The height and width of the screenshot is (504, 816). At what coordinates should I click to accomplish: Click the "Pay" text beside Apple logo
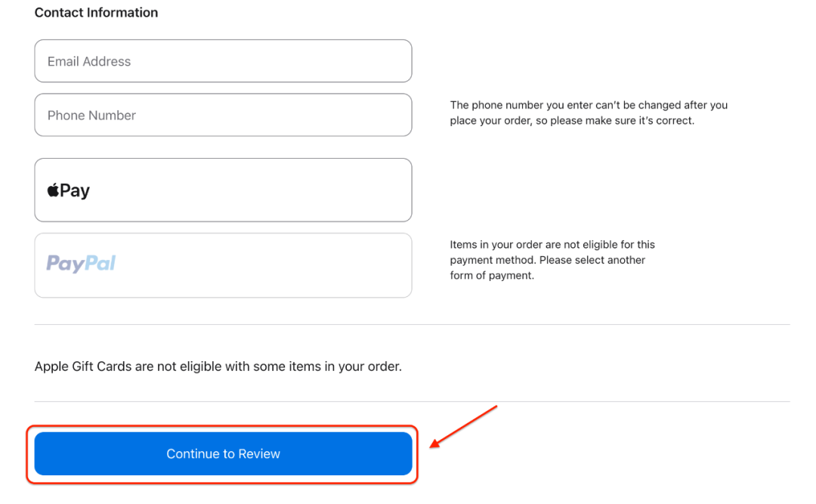click(75, 190)
